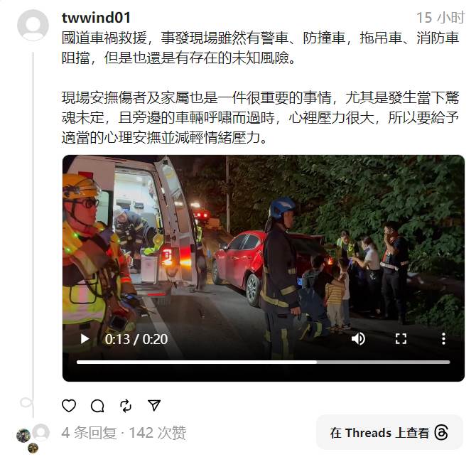
Task: Click the 15 小时 timestamp
Action: click(x=440, y=18)
